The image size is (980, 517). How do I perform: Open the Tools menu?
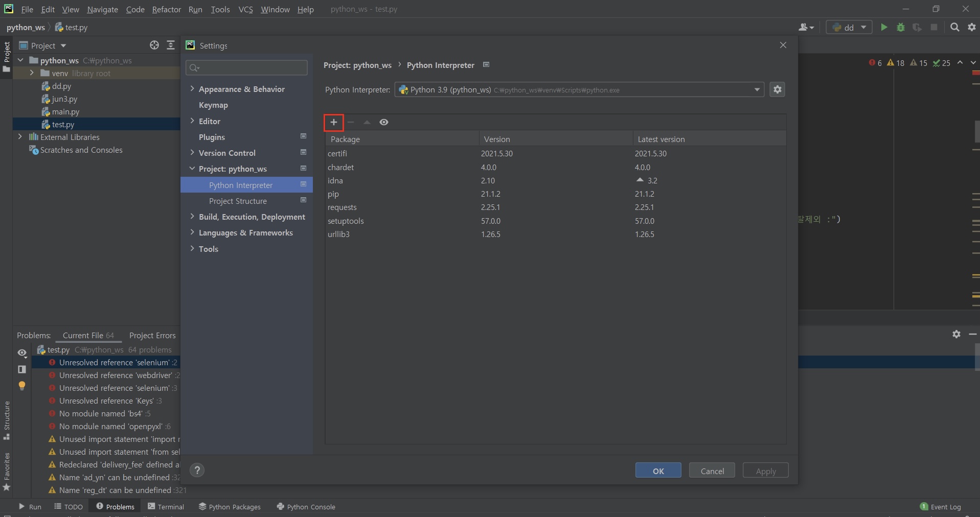click(220, 9)
